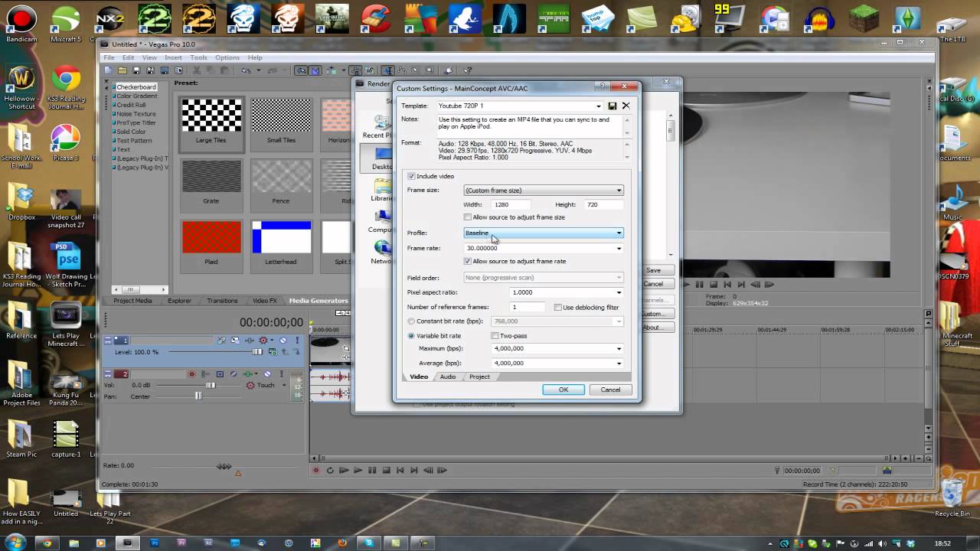
Task: Open Dropbox folder on desktop
Action: tap(21, 202)
